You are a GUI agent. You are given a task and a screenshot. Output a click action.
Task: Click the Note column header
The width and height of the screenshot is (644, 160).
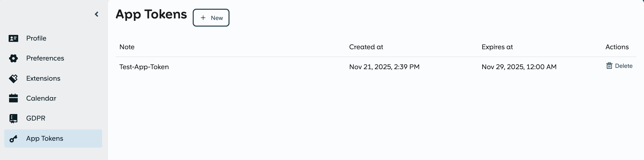click(x=127, y=47)
